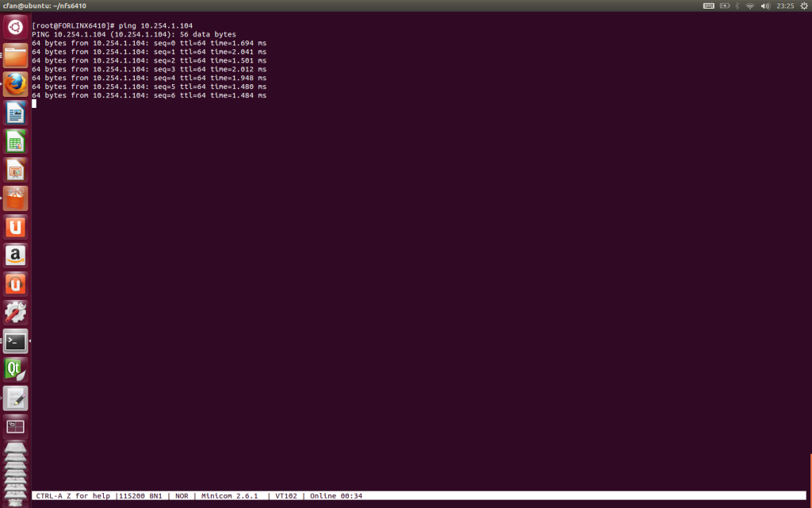Open LibreOffice Writer from launcher
Screen dimensions: 812x508
[x=15, y=113]
